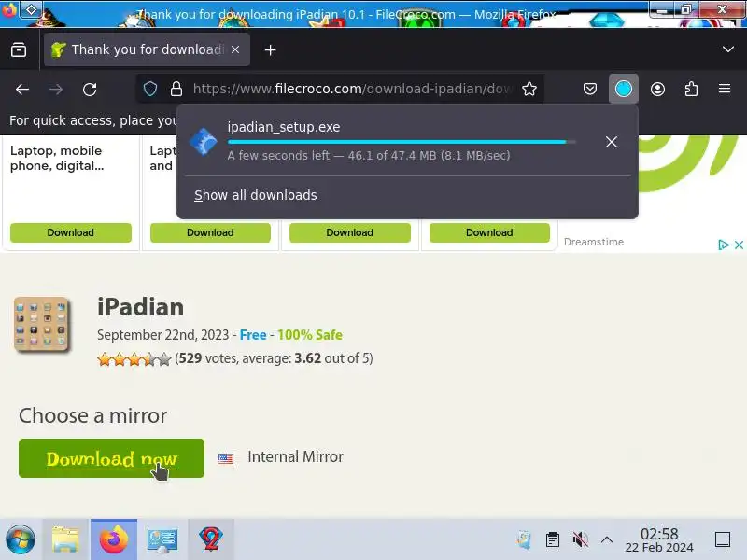Click the ipadian_setup.exe file icon

point(204,142)
